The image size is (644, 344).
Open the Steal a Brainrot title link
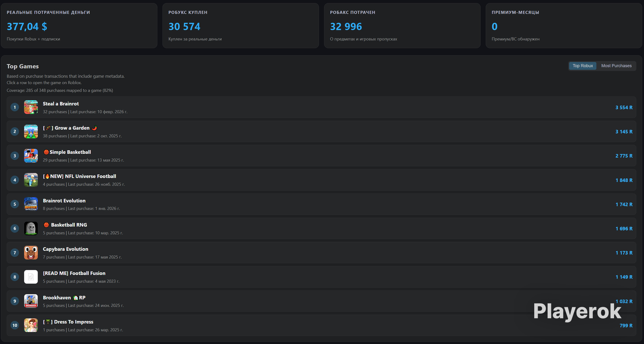[61, 104]
